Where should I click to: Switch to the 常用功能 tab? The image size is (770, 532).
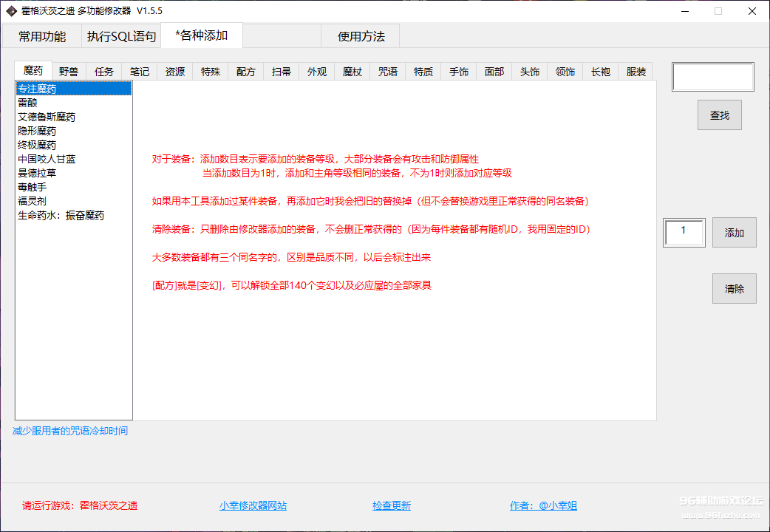click(42, 36)
